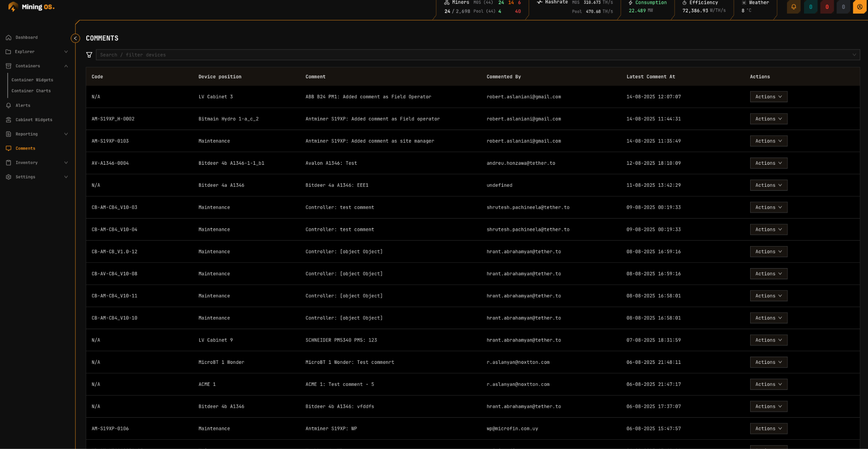
Task: Click the Mining OS logo
Action: click(30, 7)
